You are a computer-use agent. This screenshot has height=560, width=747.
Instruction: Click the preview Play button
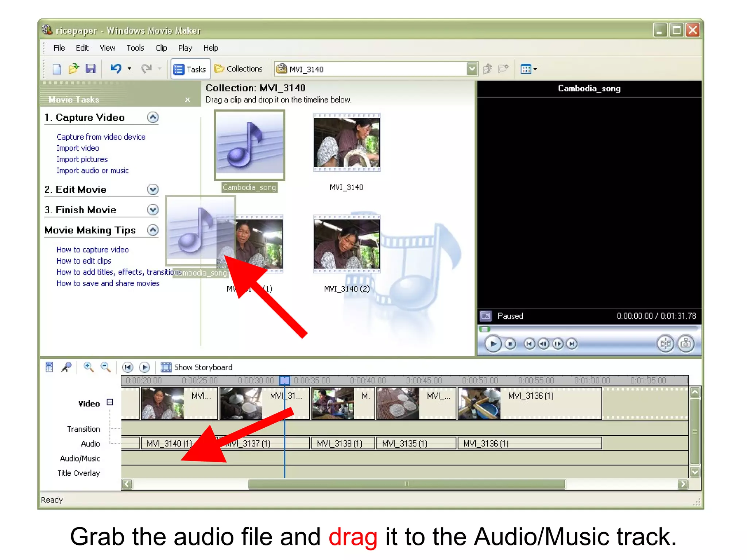(493, 344)
